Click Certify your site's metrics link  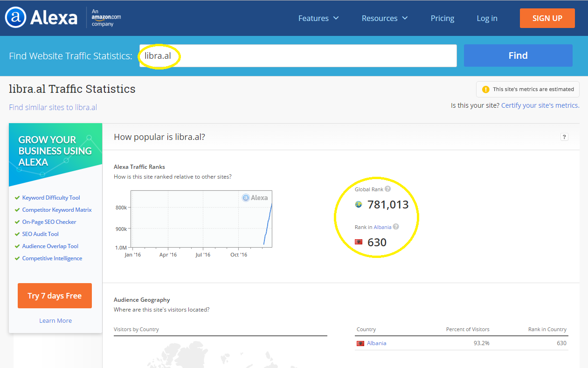coord(540,105)
